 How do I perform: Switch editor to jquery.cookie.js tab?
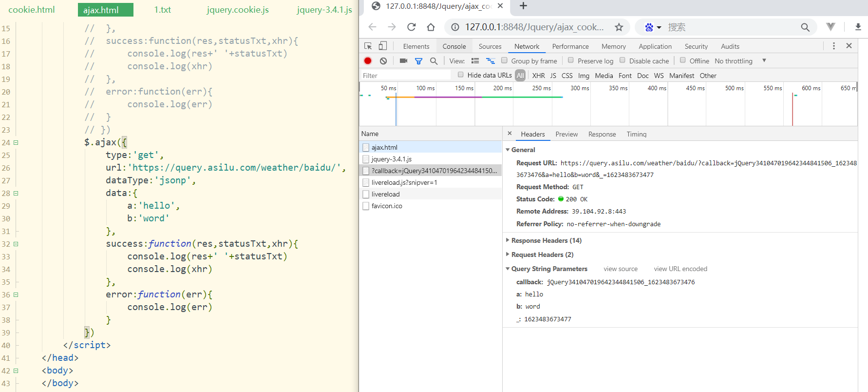coord(238,10)
